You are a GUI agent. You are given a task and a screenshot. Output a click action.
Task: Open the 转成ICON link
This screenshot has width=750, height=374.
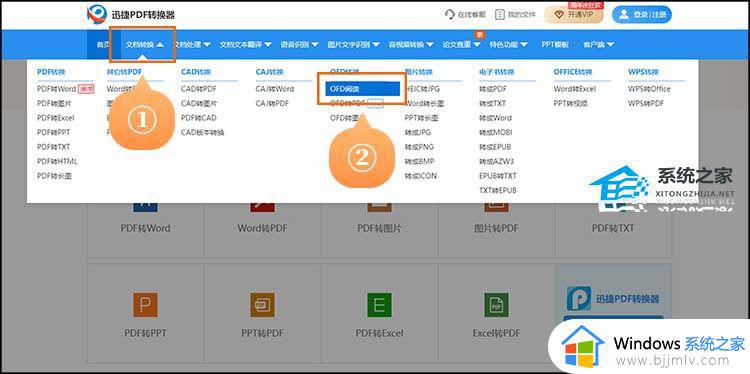point(420,176)
